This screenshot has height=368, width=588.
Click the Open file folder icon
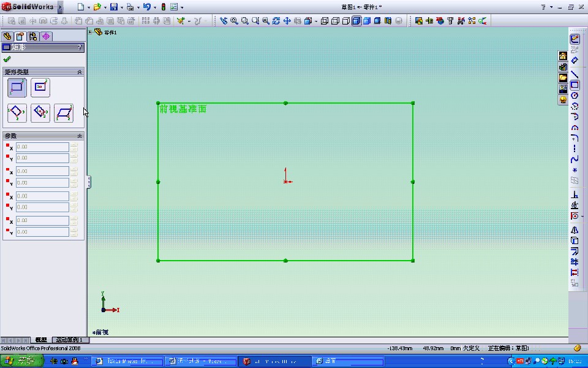(x=97, y=7)
